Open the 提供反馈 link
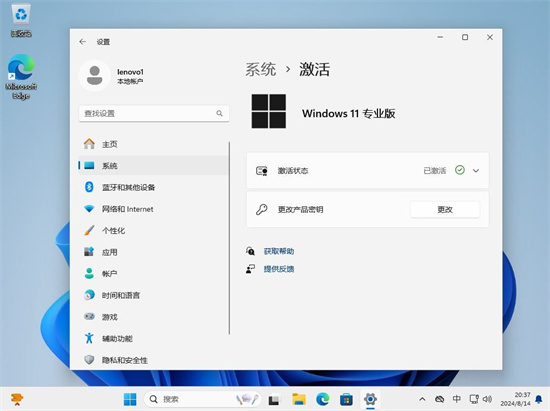The height and width of the screenshot is (411, 550). [x=279, y=269]
